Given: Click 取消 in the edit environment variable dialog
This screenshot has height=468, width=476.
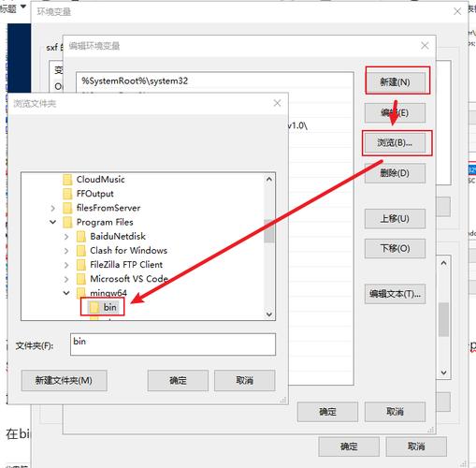Looking at the screenshot, I should click(395, 412).
